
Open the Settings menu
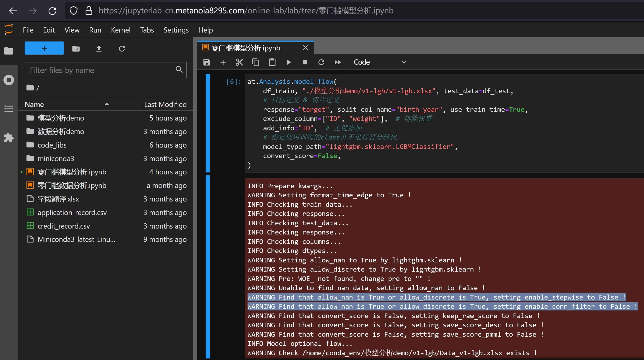176,30
